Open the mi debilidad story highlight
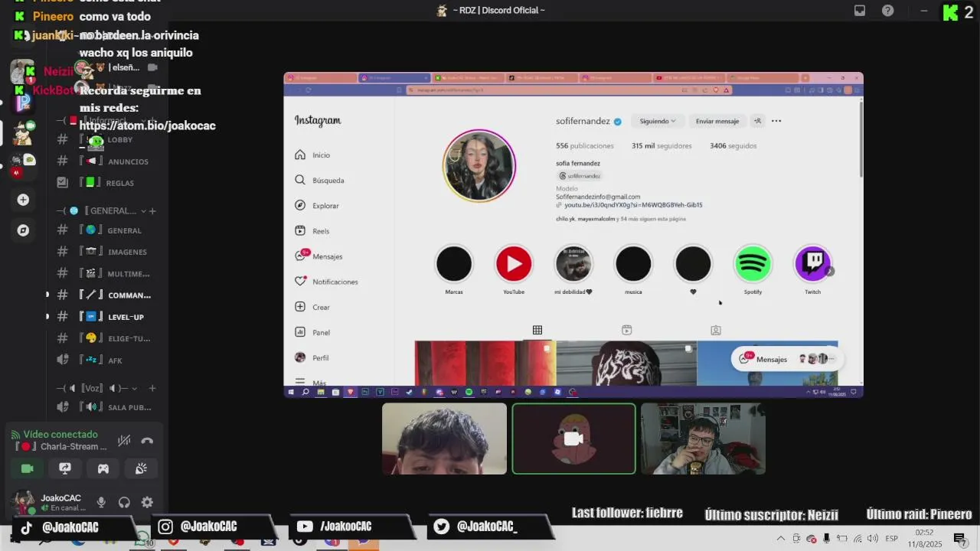Screen dimensions: 980x551 click(x=573, y=264)
